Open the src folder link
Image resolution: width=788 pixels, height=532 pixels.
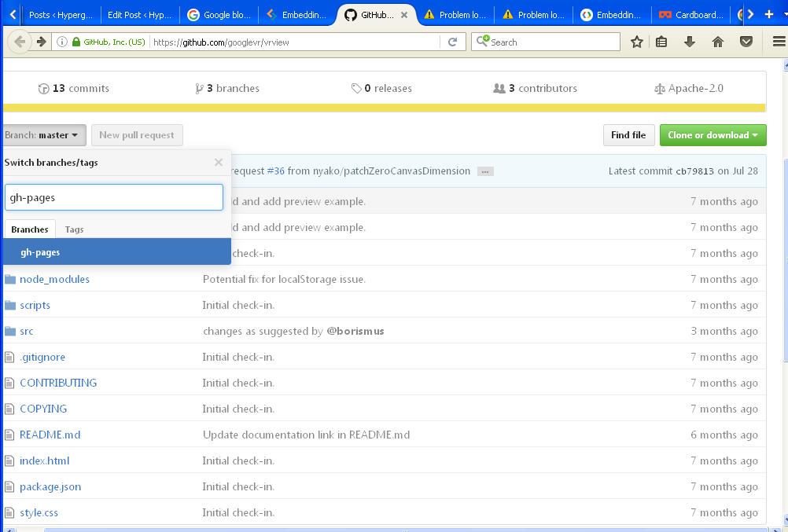tap(27, 331)
